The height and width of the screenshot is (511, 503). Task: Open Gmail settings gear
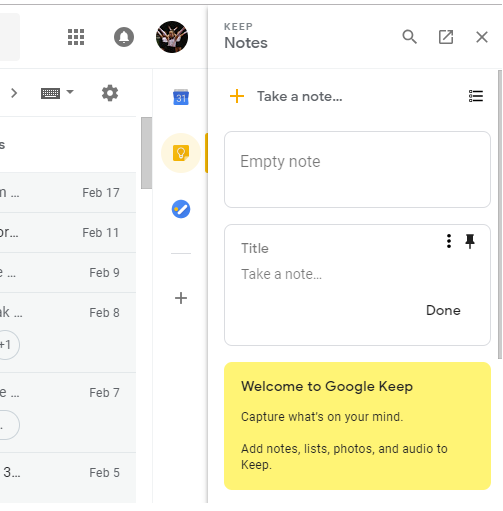tap(110, 93)
